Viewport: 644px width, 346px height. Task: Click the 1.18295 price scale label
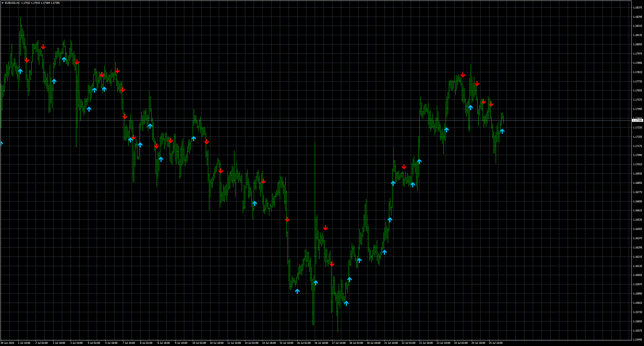pos(638,17)
